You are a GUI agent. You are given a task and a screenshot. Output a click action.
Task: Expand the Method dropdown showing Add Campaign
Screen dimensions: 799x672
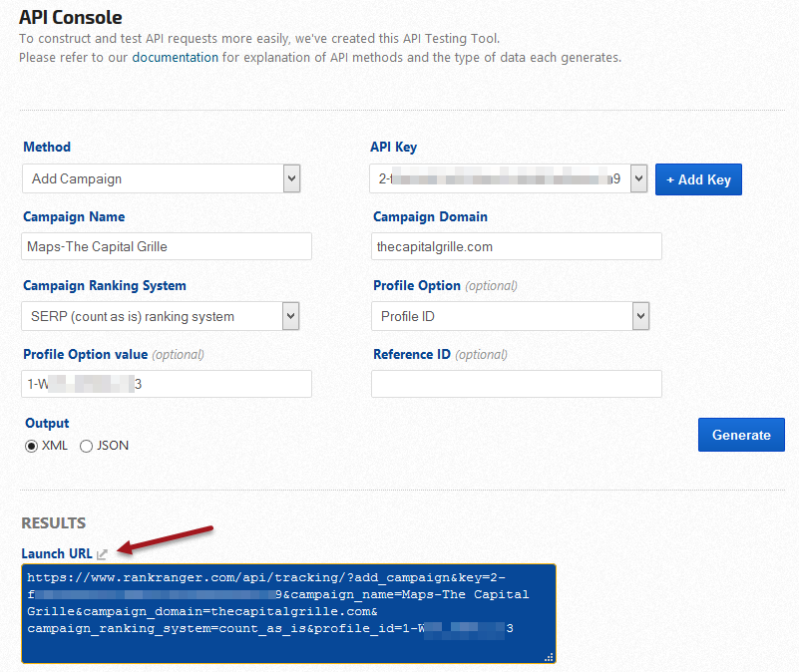(162, 178)
